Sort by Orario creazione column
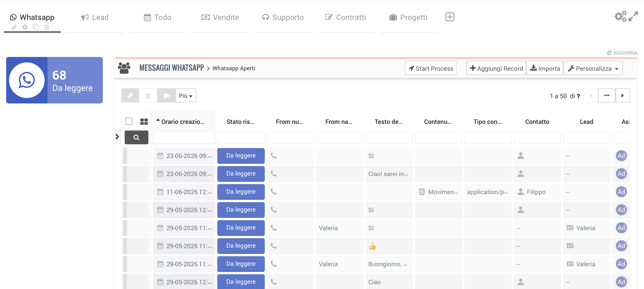644x289 pixels. tap(183, 122)
